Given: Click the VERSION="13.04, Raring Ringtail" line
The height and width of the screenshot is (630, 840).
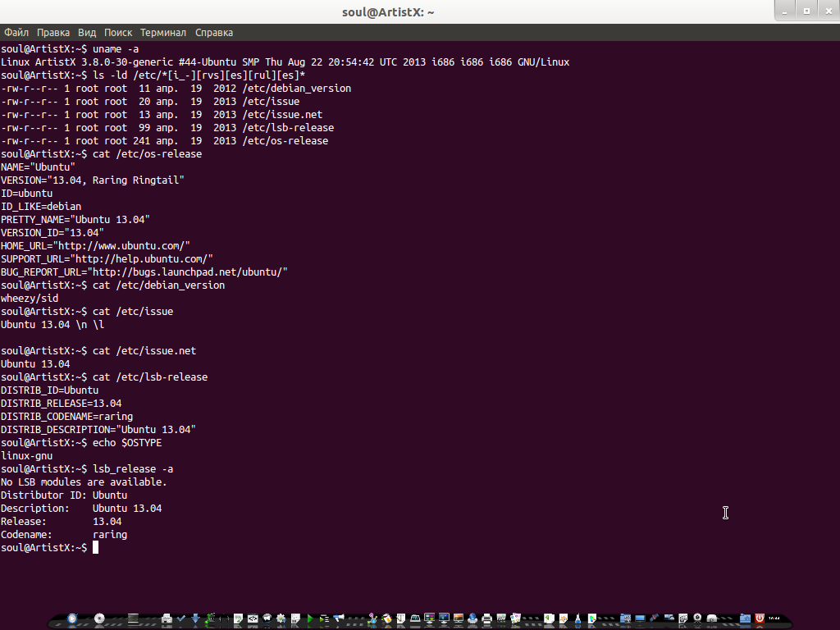Looking at the screenshot, I should click(93, 180).
